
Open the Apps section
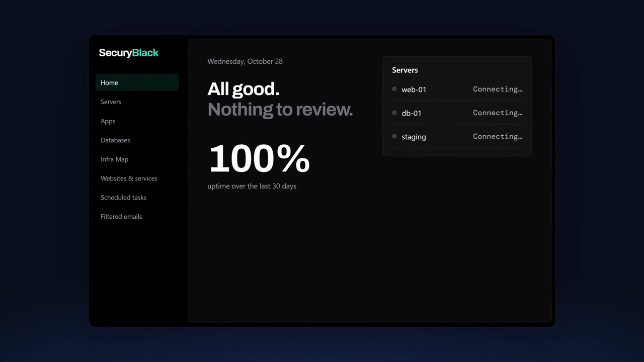click(137, 121)
